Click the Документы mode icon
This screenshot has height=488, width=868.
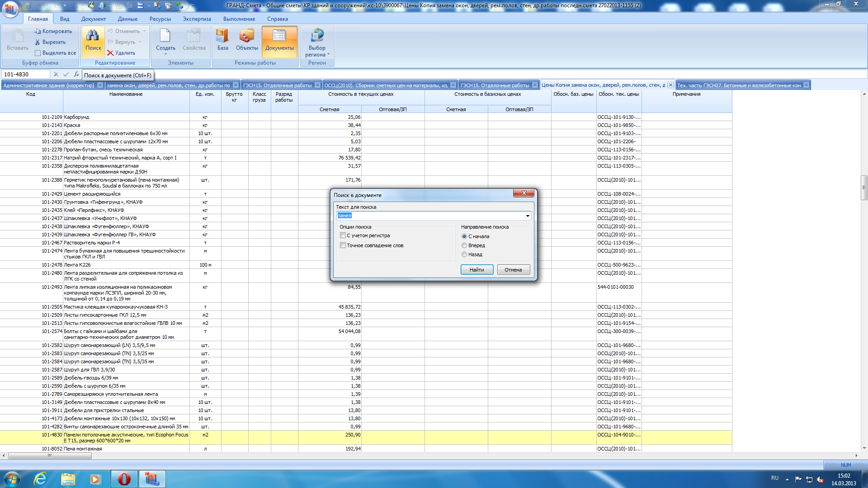(x=279, y=35)
